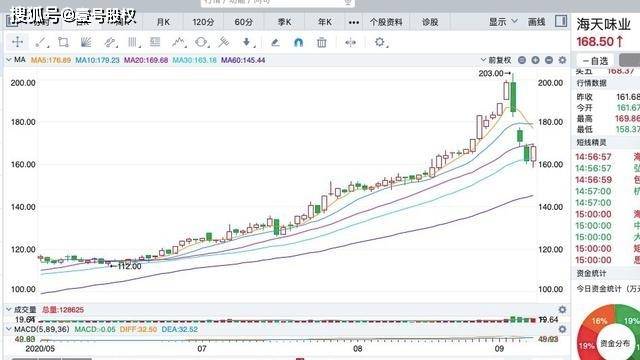Select the rectangle drawing tool

(x=63, y=42)
